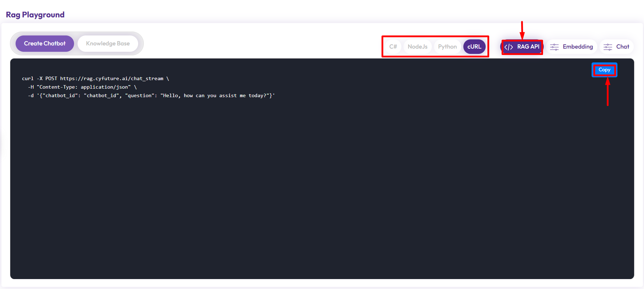Select the NodeJs language option

(417, 47)
